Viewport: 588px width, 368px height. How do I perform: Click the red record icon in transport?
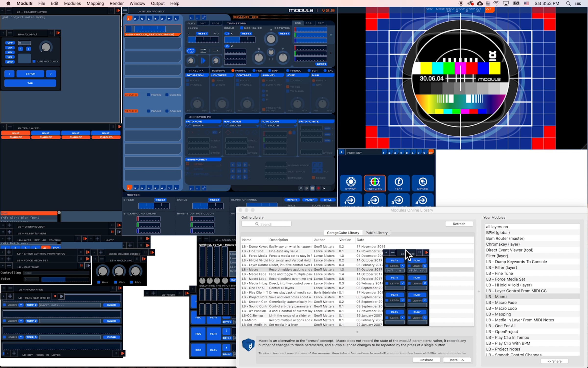(x=318, y=188)
